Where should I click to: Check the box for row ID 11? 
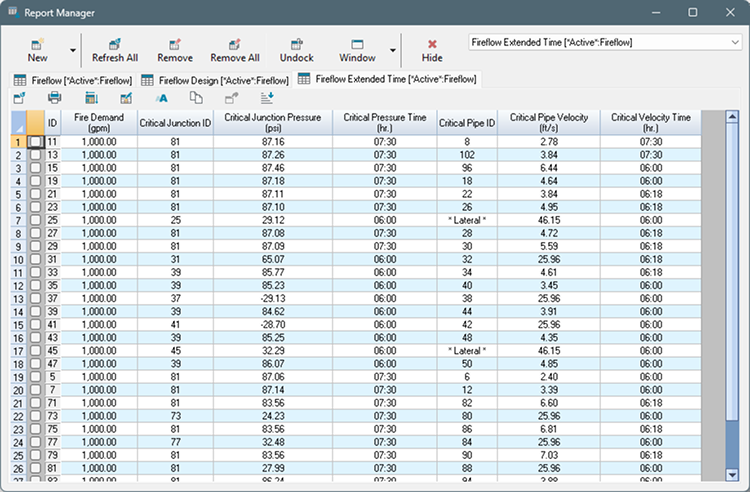tap(36, 142)
